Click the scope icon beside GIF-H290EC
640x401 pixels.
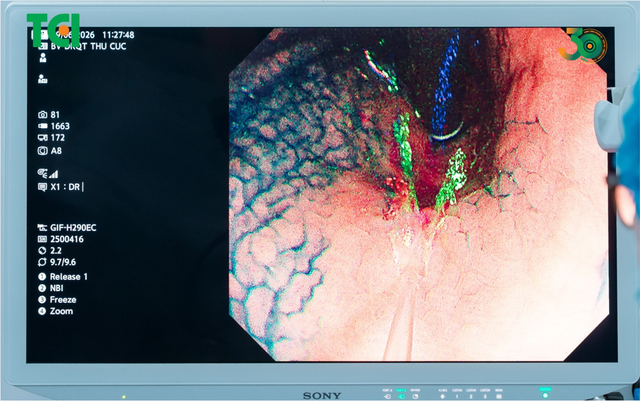42,227
